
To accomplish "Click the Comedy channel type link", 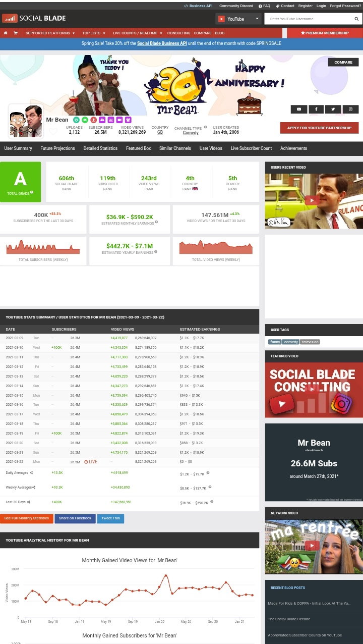I will pos(191,133).
